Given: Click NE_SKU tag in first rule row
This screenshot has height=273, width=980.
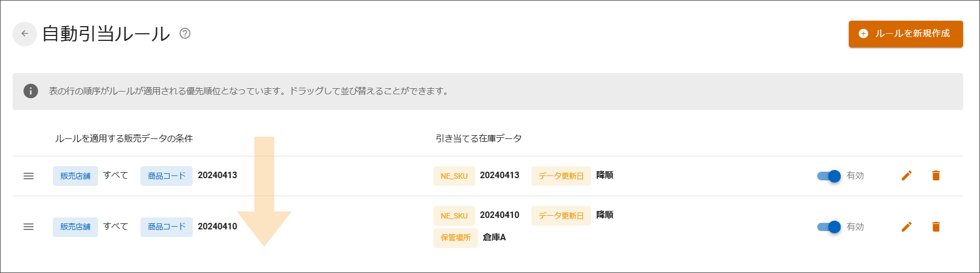Looking at the screenshot, I should click(x=454, y=176).
